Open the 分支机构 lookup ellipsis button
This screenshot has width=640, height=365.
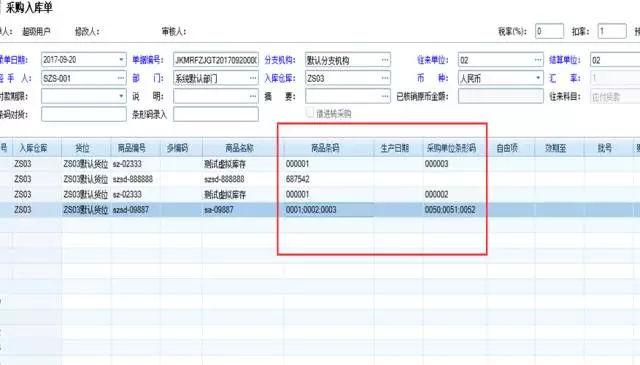384,60
